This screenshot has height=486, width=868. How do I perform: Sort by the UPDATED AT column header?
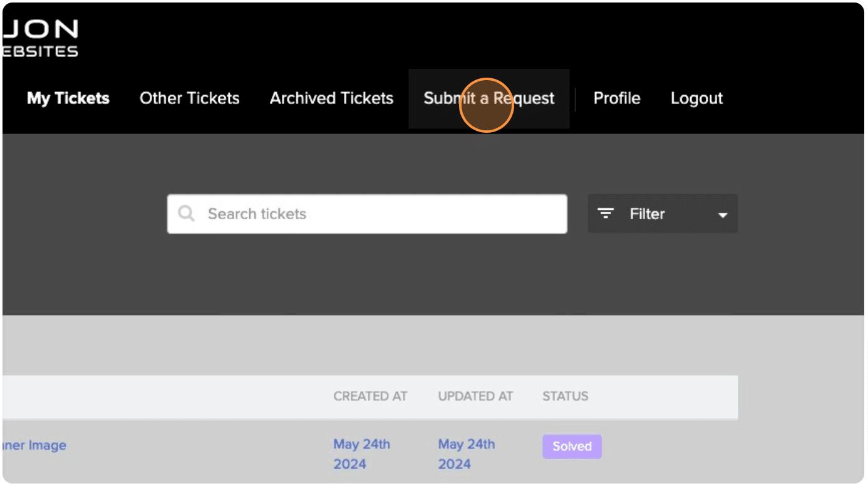point(475,396)
